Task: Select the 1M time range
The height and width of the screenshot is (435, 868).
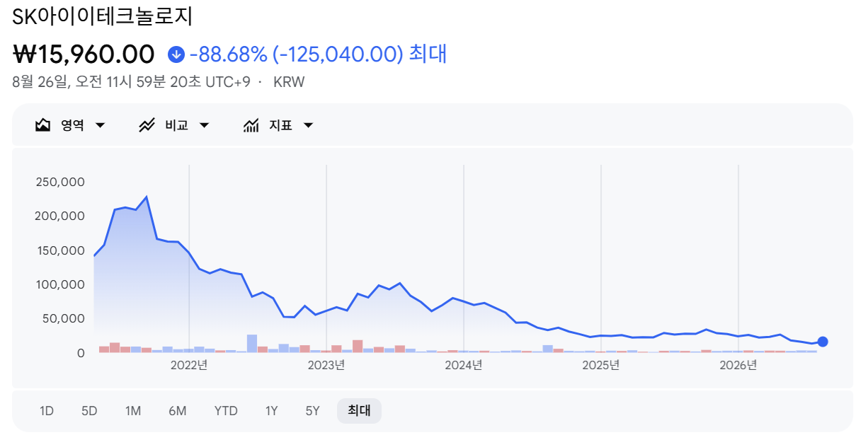Action: coord(133,411)
